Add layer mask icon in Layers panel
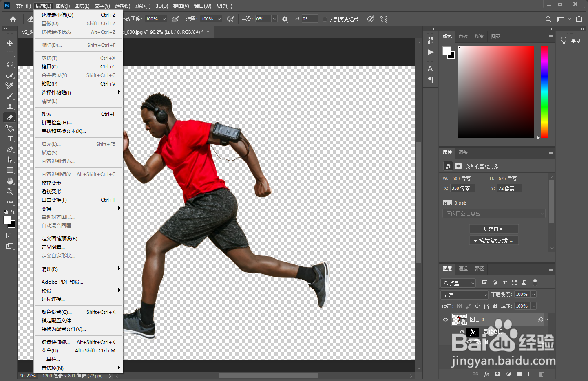The image size is (588, 381). point(497,374)
